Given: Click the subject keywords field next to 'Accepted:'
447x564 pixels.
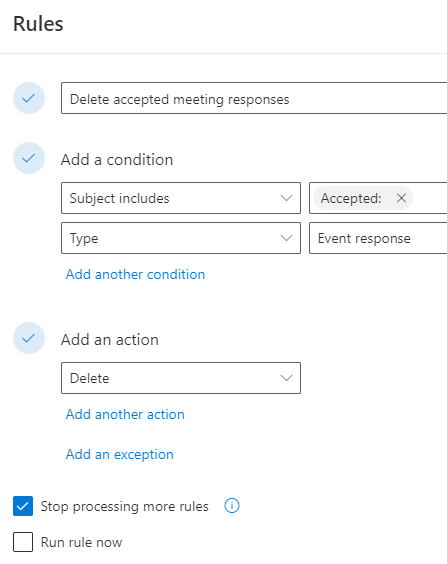Looking at the screenshot, I should (430, 198).
